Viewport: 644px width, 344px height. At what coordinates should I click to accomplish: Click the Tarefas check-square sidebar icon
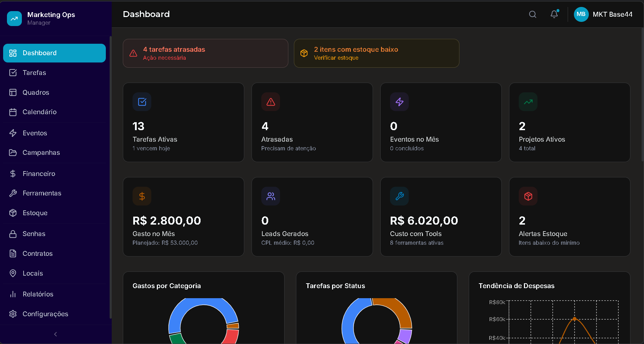point(13,73)
